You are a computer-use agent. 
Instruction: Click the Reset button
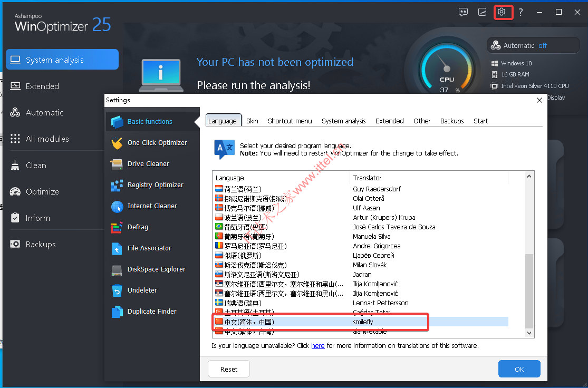coord(229,369)
